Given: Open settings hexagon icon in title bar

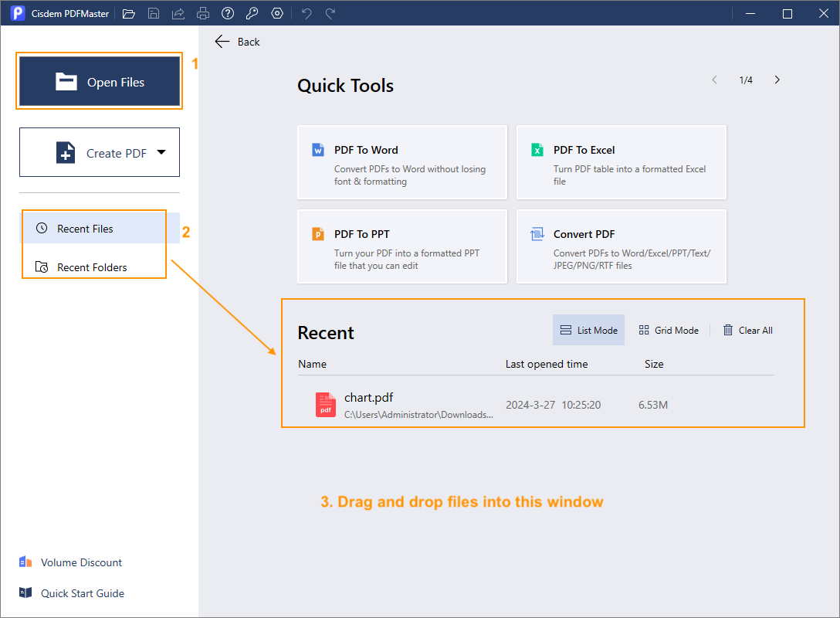Looking at the screenshot, I should (277, 13).
